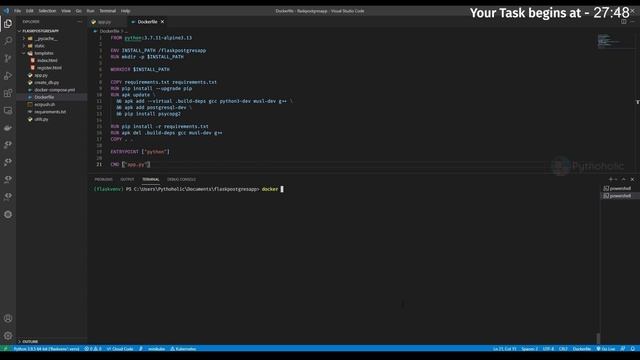This screenshot has height=360, width=640.
Task: Click the Python interpreter status bar item
Action: [46, 349]
